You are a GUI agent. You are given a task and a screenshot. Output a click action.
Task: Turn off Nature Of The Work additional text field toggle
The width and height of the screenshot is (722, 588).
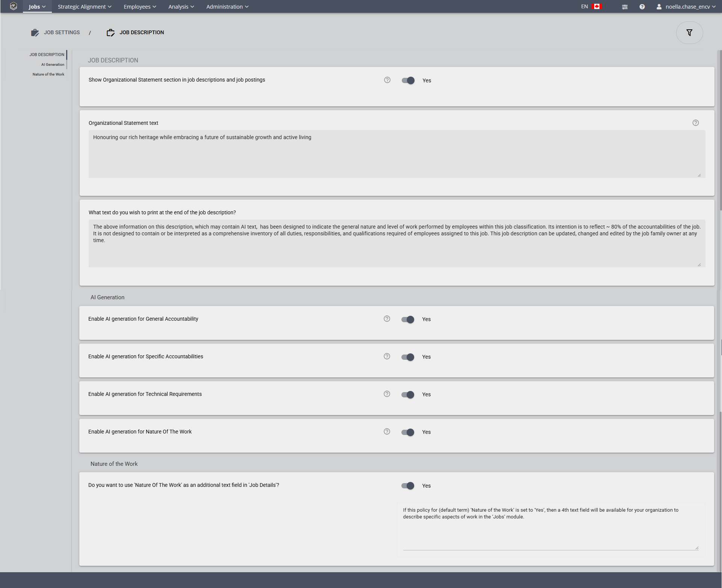tap(408, 486)
